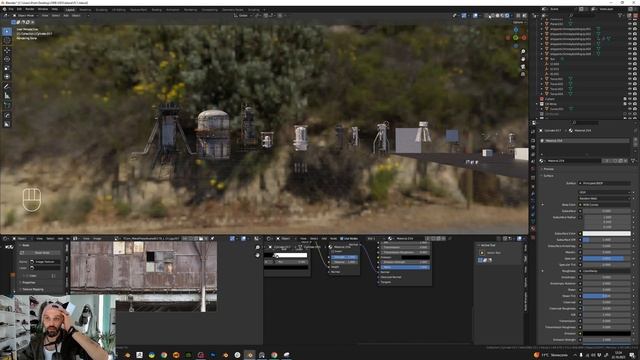This screenshot has height=360, width=640.
Task: Toggle viewport gizmos button
Action: [x=464, y=16]
